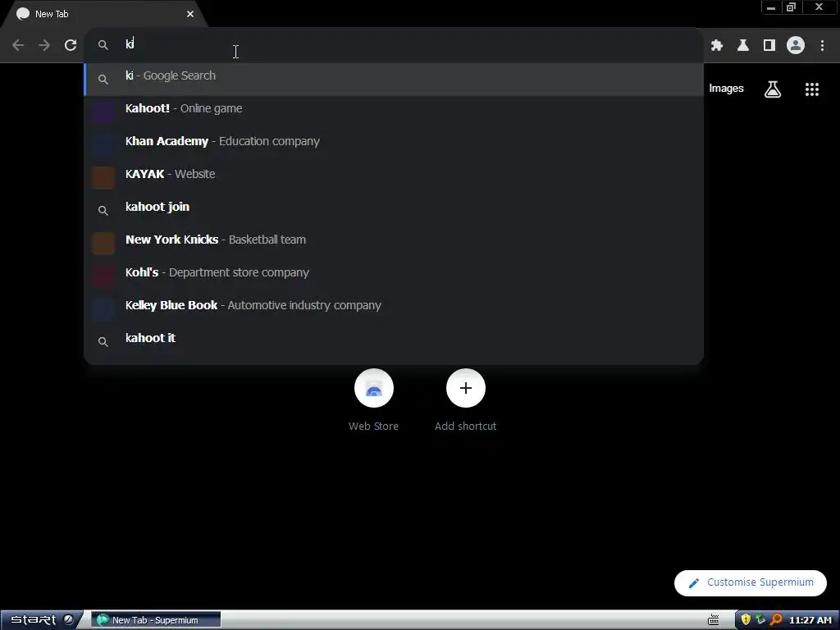The image size is (840, 630).
Task: Click the Search Labs flask on page
Action: click(773, 89)
